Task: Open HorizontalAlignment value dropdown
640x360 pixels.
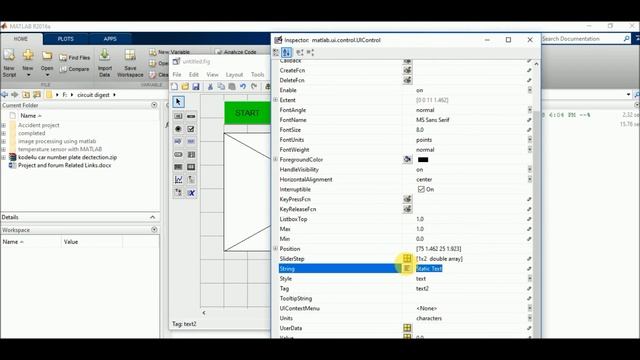Action: pyautogui.click(x=529, y=179)
